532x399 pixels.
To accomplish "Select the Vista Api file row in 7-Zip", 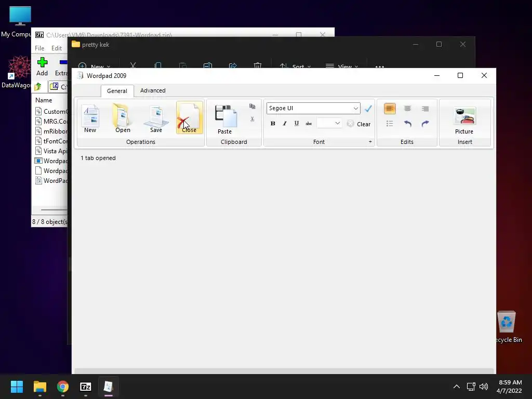I will [x=51, y=151].
